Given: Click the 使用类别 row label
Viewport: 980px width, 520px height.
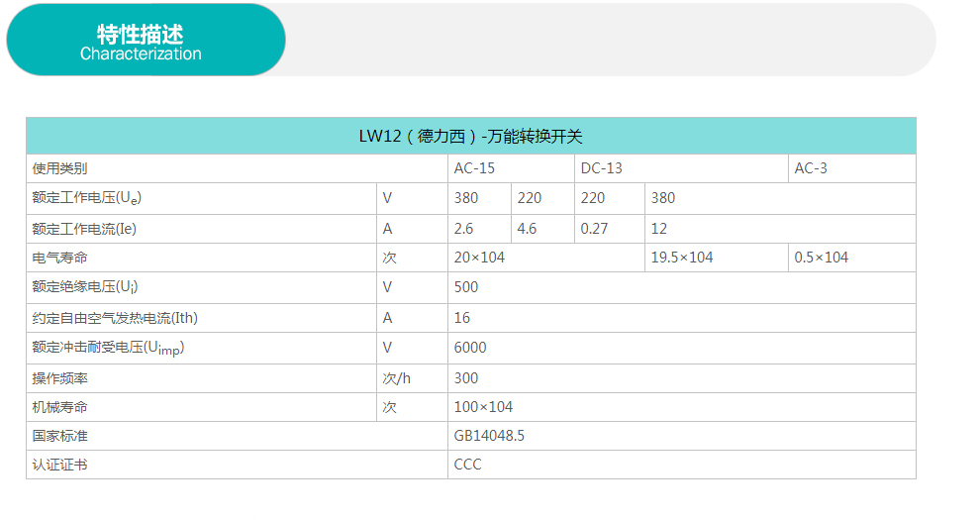Looking at the screenshot, I should coord(60,168).
